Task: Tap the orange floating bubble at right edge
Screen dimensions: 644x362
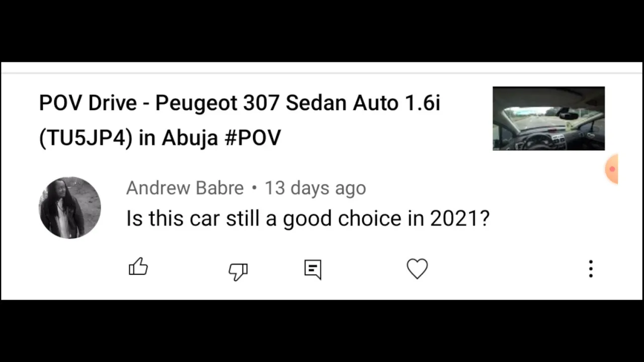Action: (611, 169)
